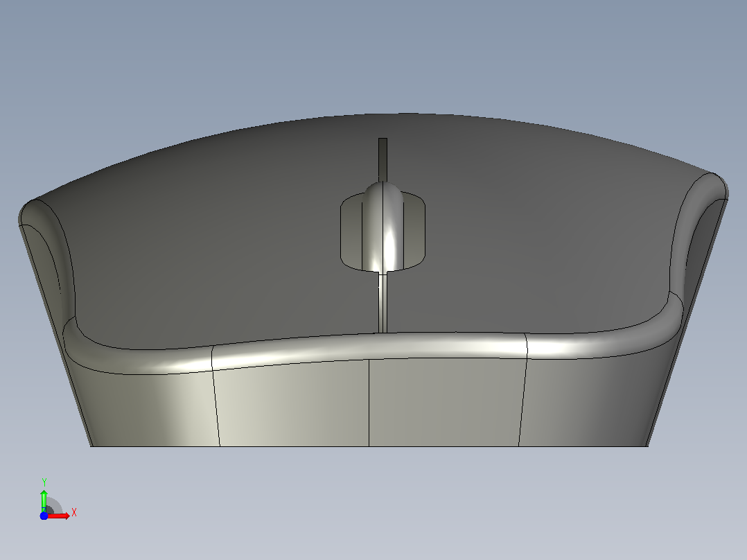This screenshot has width=747, height=560.
Task: Select the narrow slot below the knob
Action: tap(383, 303)
